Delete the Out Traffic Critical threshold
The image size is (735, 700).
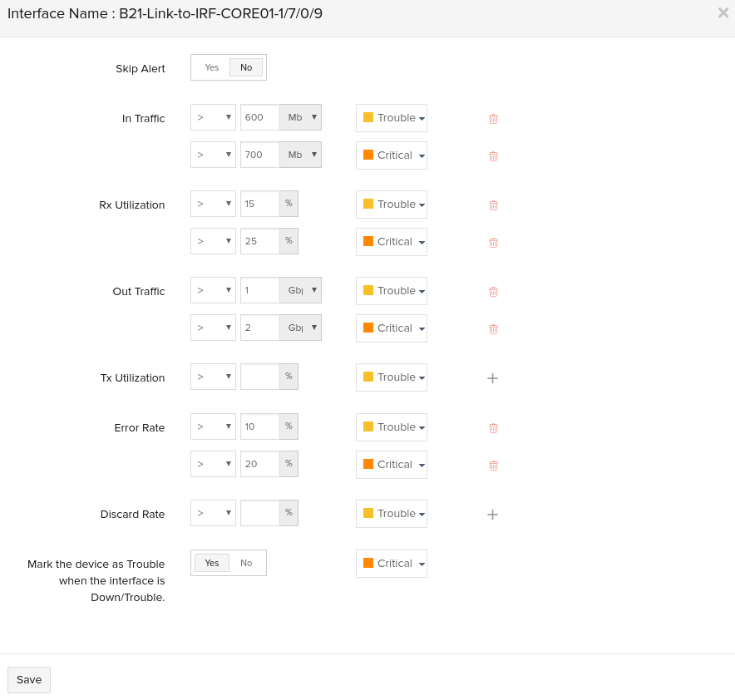(493, 328)
